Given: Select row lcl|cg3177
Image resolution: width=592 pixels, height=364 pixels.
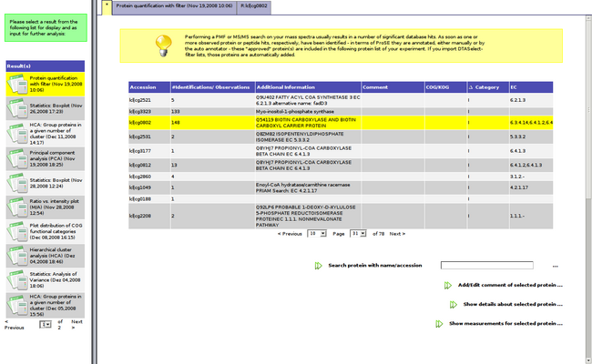Looking at the screenshot, I should [x=341, y=151].
